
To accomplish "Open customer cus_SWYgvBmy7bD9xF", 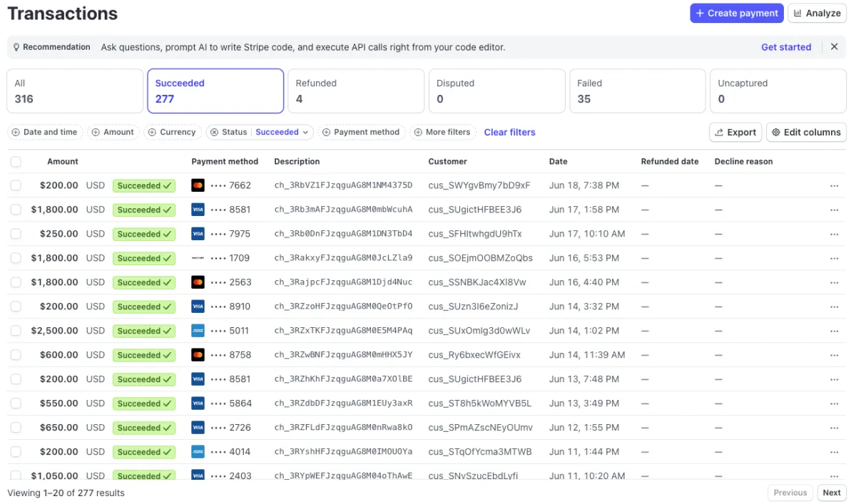I will click(479, 185).
